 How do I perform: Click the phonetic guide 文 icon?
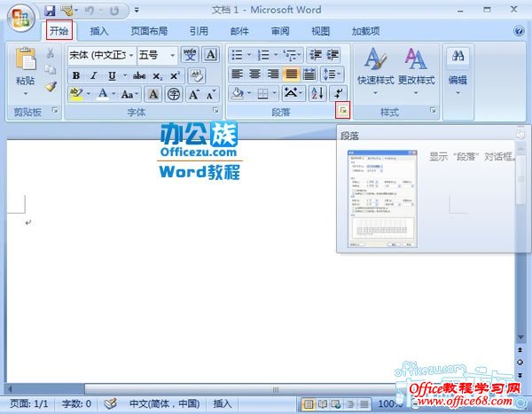tap(190, 55)
